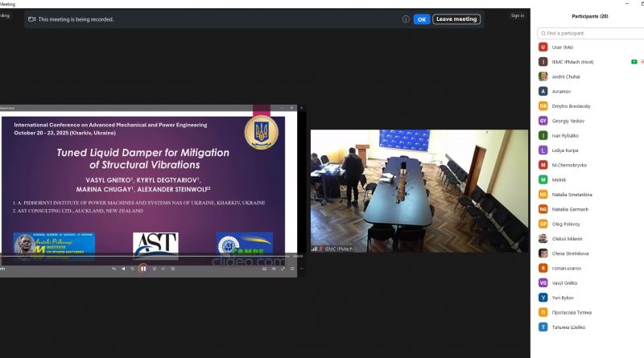This screenshot has width=644, height=358.
Task: Click Andrii Chuhai's profile photo avatar
Action: [x=543, y=76]
